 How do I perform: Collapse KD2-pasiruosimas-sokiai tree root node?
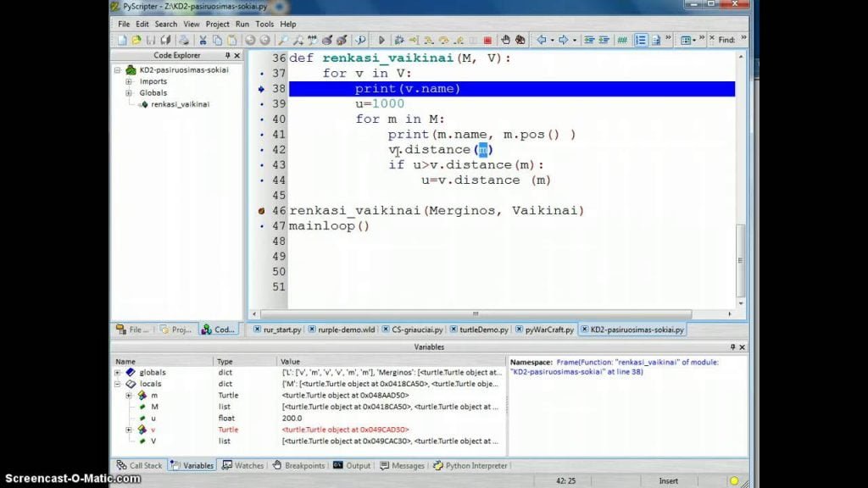click(x=117, y=70)
